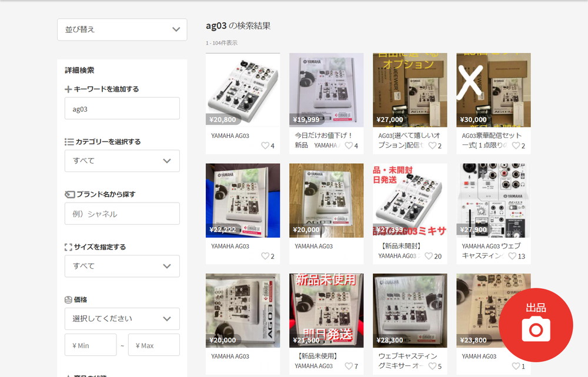The width and height of the screenshot is (588, 377).
Task: Click the ¥ Max price field
Action: 153,345
